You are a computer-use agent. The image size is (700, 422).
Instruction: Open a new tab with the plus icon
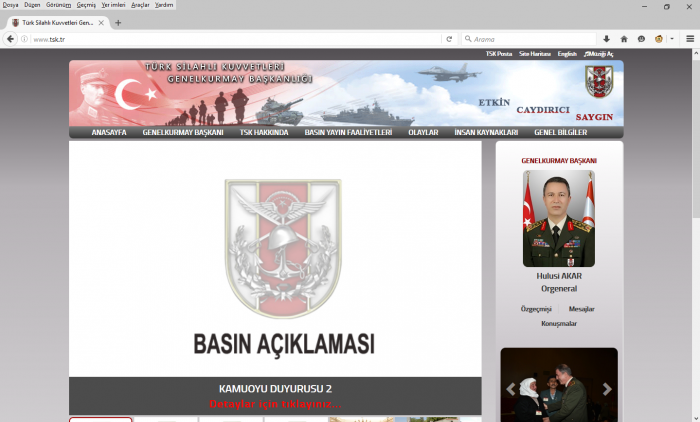(x=118, y=23)
